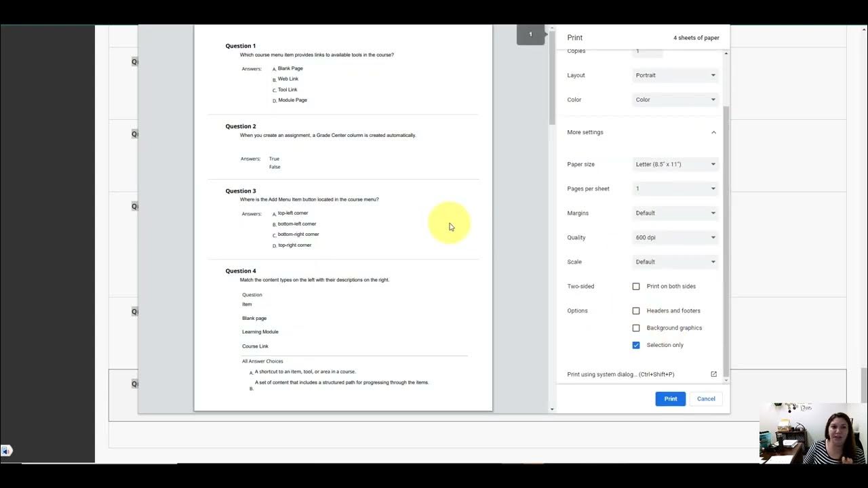Click the 'bottom-left corner' answer
Screen dimensions: 868x488
(297, 224)
